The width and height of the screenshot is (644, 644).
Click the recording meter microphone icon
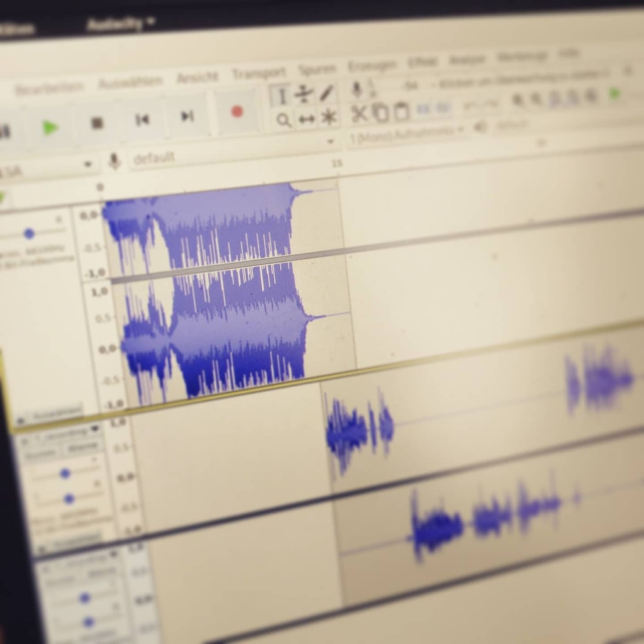pyautogui.click(x=357, y=89)
